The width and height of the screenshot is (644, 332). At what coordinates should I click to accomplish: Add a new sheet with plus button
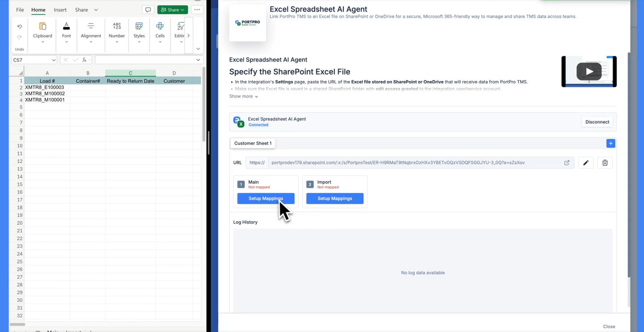click(x=610, y=143)
